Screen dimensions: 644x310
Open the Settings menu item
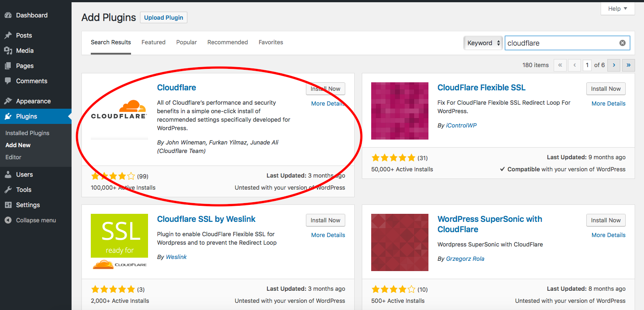click(x=36, y=205)
